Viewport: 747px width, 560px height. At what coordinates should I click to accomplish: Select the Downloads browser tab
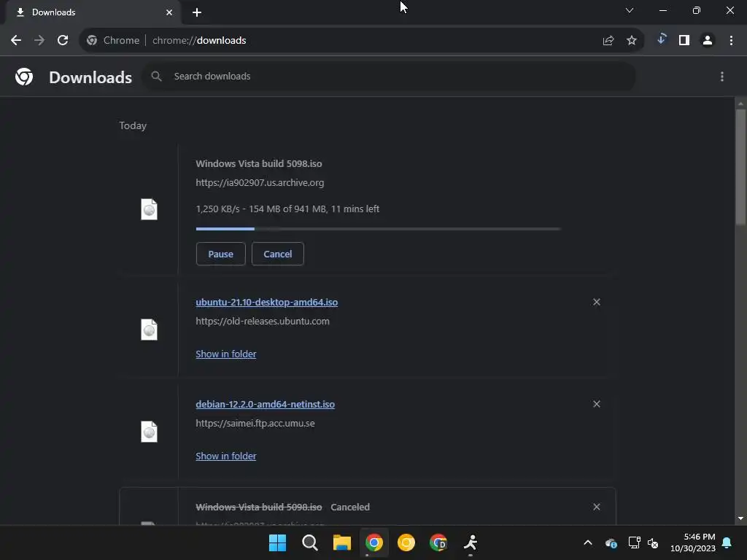coord(93,12)
